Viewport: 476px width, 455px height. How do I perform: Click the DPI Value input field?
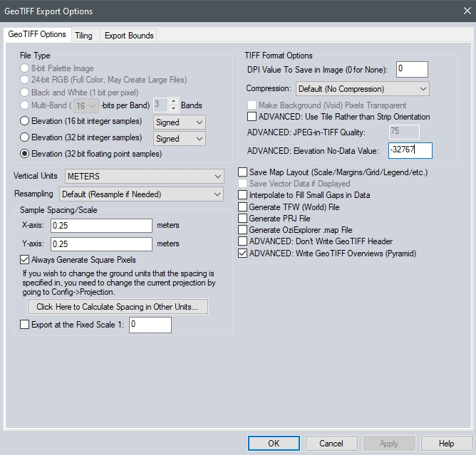tap(411, 69)
